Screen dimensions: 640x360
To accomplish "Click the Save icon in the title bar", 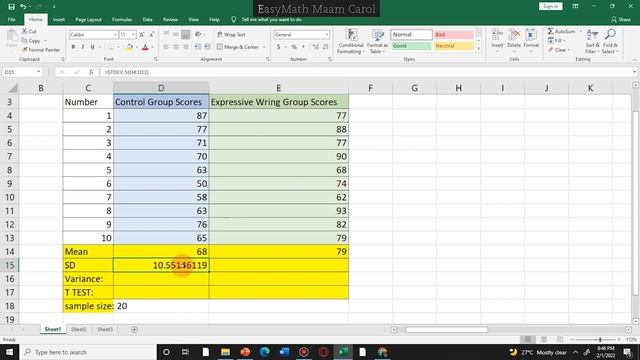I will tap(11, 7).
